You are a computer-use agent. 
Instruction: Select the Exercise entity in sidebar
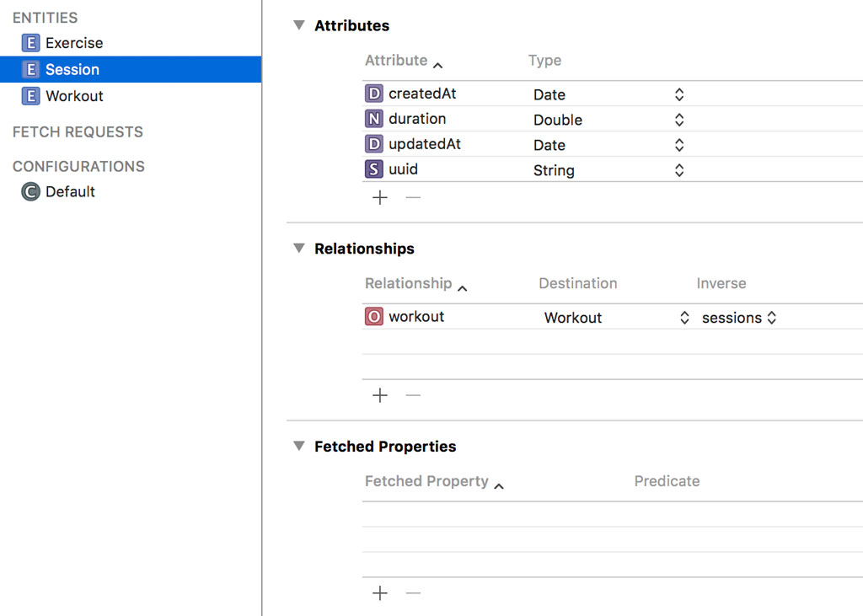(x=73, y=43)
